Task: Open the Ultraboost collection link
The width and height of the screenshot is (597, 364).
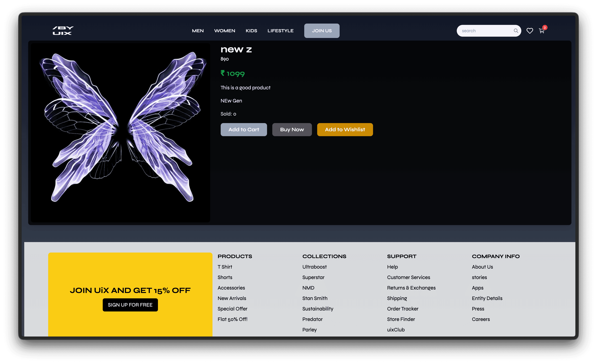Action: 315,267
